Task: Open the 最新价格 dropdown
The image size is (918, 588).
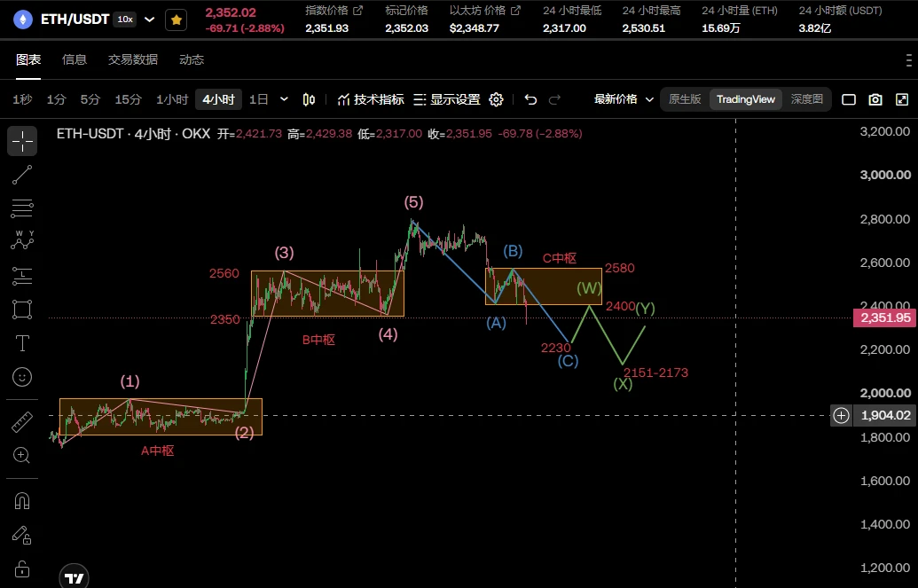Action: pos(624,99)
